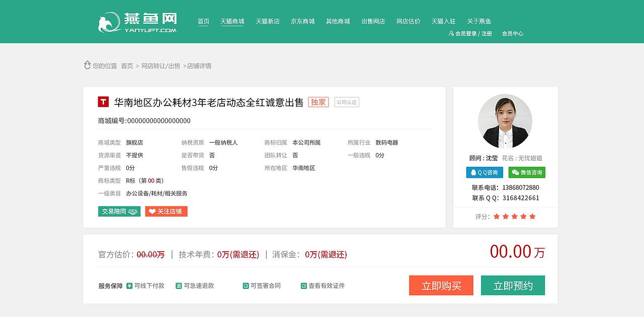This screenshot has width=644, height=317.
Task: Click the 立即预约 reserve button
Action: point(513,285)
